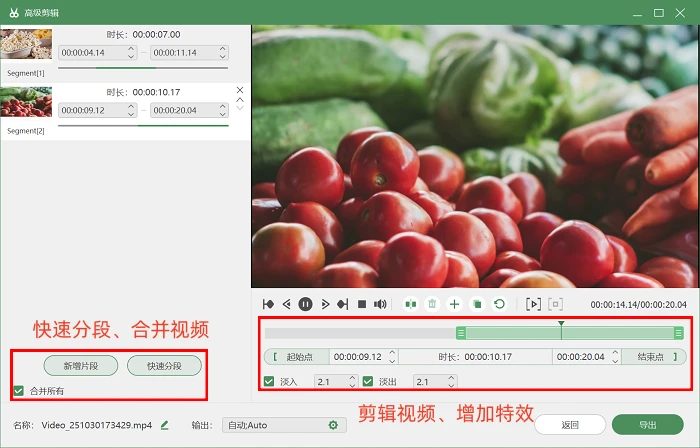Mute the audio using the speaker icon
Image resolution: width=700 pixels, height=448 pixels.
(380, 304)
